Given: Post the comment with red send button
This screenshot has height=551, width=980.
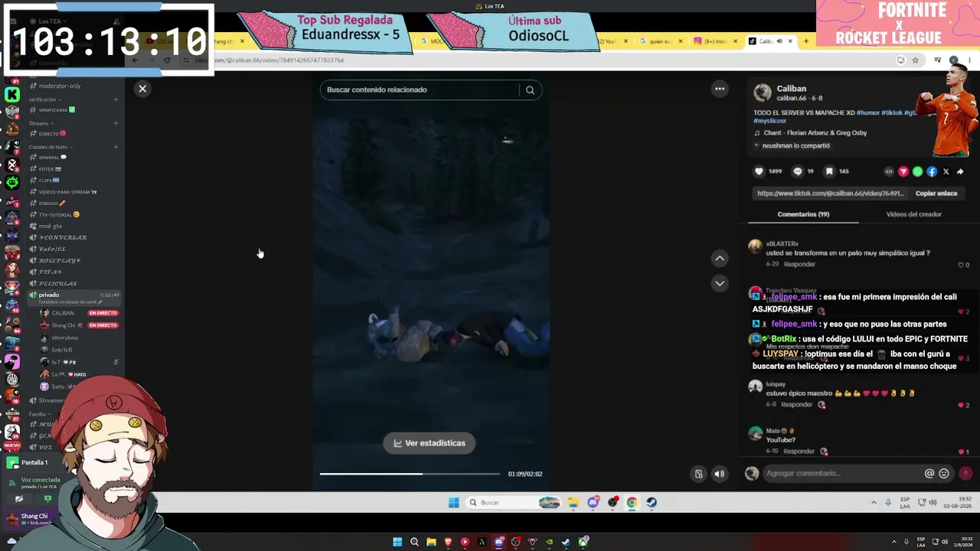Looking at the screenshot, I should click(x=965, y=474).
